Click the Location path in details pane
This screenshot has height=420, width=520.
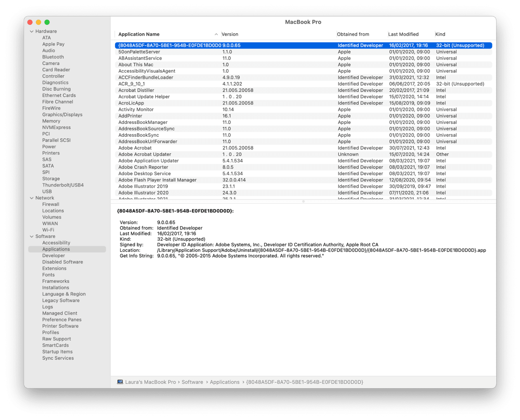tap(321, 251)
